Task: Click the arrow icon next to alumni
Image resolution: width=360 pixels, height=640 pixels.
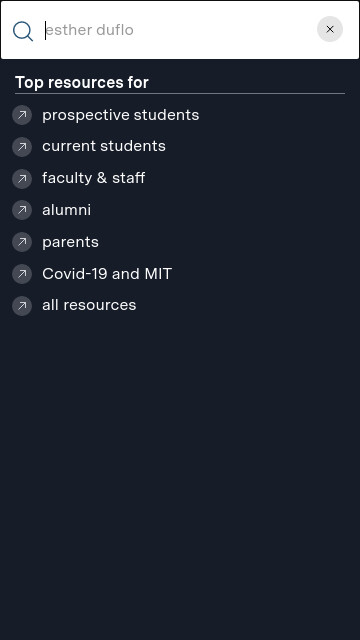Action: 22,210
